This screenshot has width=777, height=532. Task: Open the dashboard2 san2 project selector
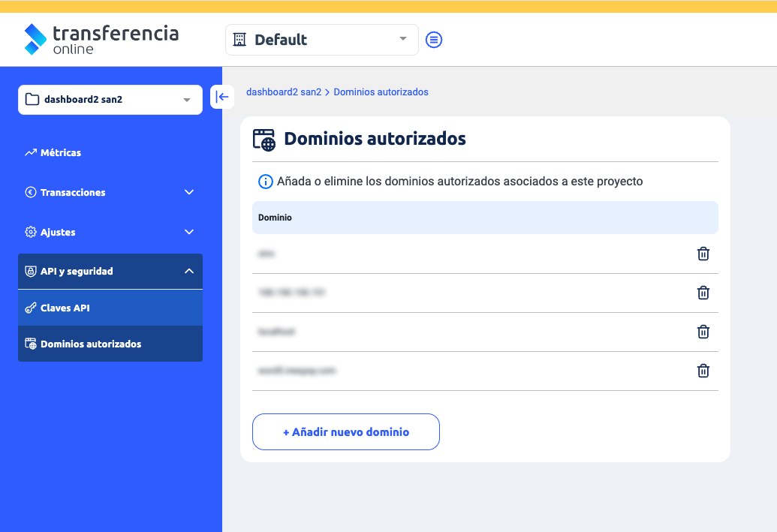pos(110,100)
